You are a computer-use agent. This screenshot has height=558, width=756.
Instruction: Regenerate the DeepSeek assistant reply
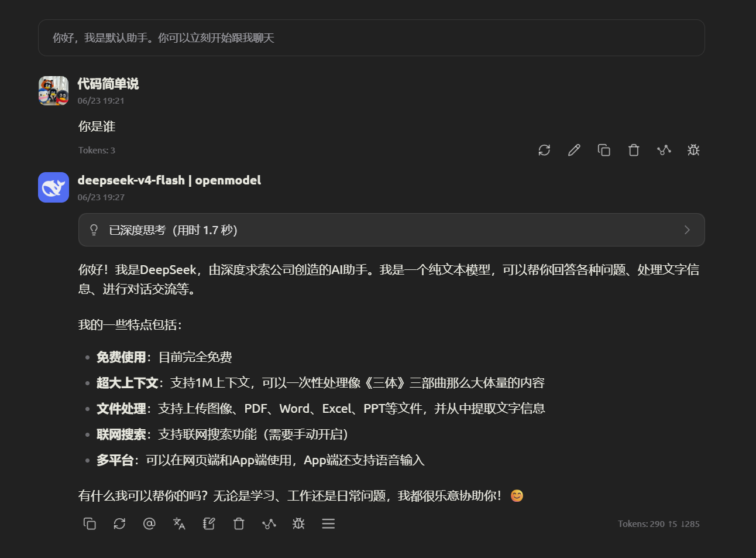pos(119,523)
